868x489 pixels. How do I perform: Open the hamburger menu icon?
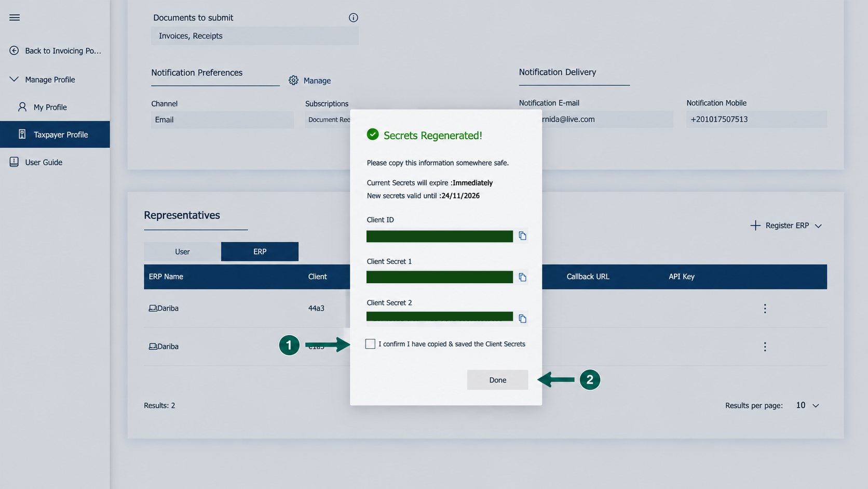15,18
